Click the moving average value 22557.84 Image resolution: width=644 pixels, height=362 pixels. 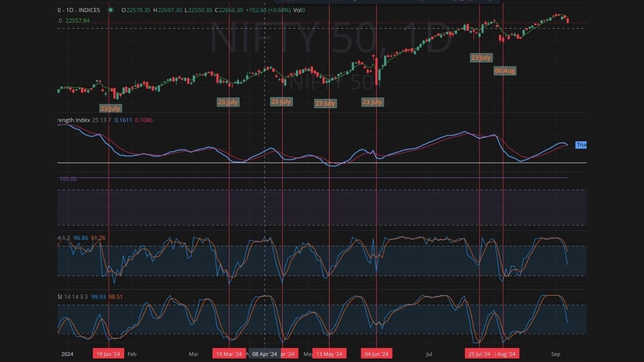[x=76, y=21]
